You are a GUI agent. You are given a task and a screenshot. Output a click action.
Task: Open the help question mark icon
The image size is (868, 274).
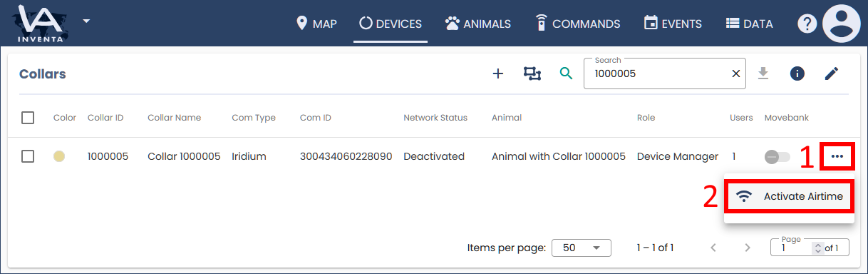click(806, 24)
